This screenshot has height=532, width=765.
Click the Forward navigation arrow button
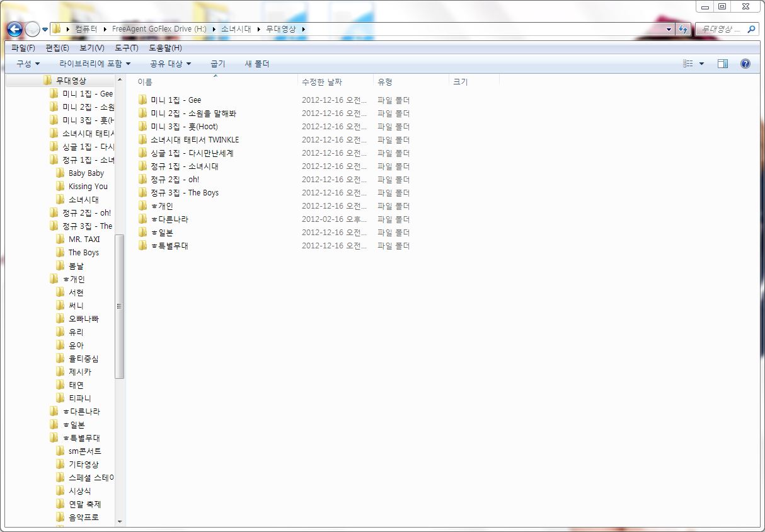click(32, 29)
